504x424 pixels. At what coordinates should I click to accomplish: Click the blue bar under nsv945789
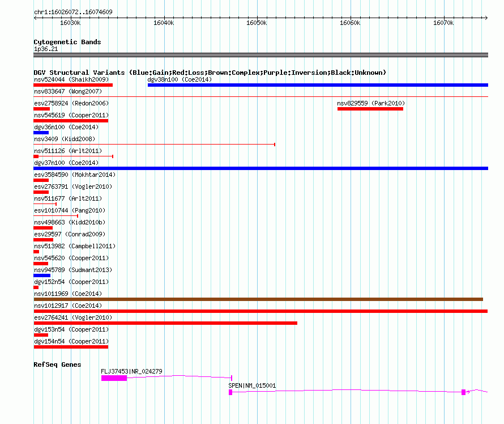pyautogui.click(x=42, y=275)
